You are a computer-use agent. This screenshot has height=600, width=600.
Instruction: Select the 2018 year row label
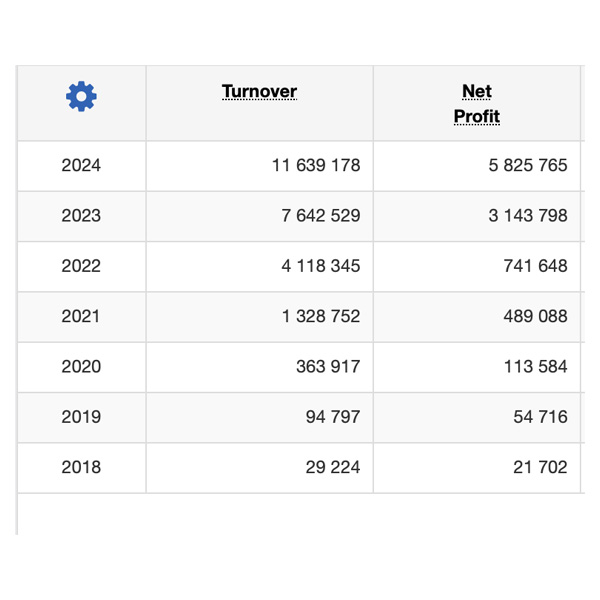pyautogui.click(x=81, y=467)
